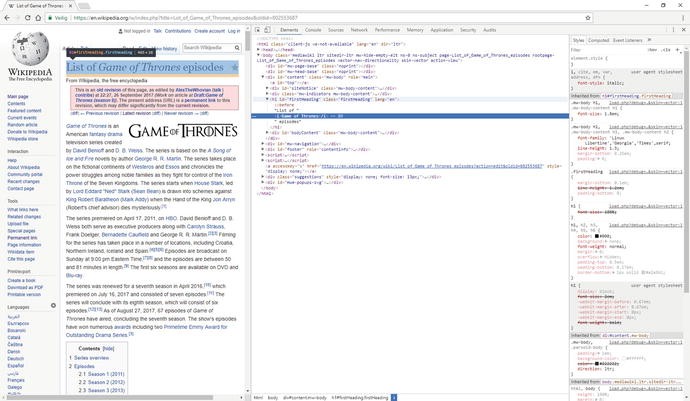Image resolution: width=690 pixels, height=401 pixels.
Task: Expand the bodyContent div node
Action: (x=268, y=132)
